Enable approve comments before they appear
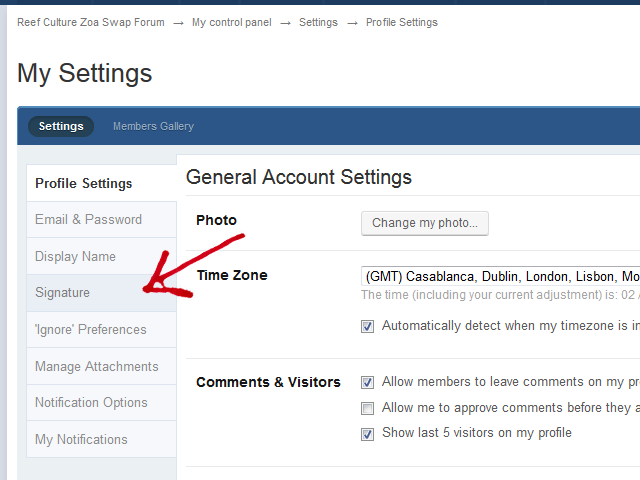640x480 pixels. tap(368, 408)
